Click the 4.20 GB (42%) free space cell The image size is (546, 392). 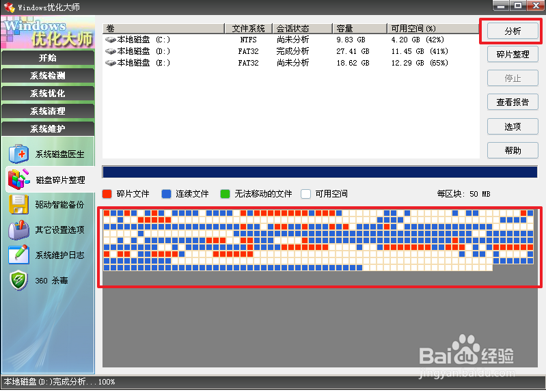point(418,40)
